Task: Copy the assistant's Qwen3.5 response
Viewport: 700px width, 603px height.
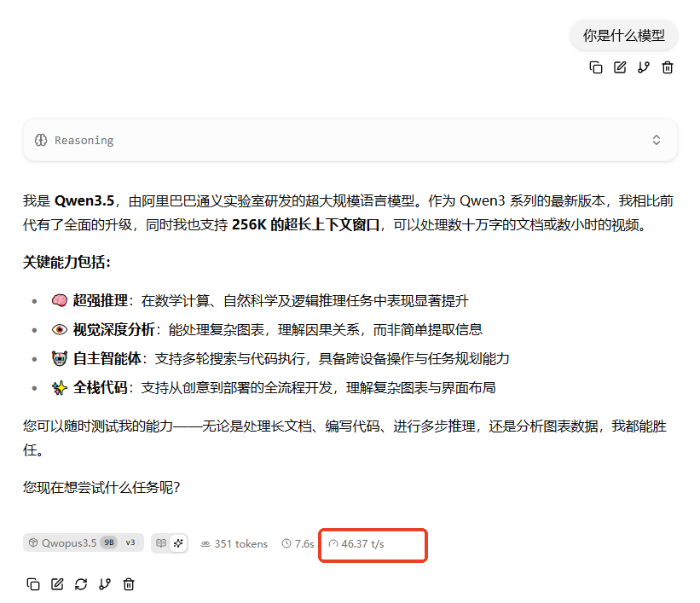Action: 33,584
